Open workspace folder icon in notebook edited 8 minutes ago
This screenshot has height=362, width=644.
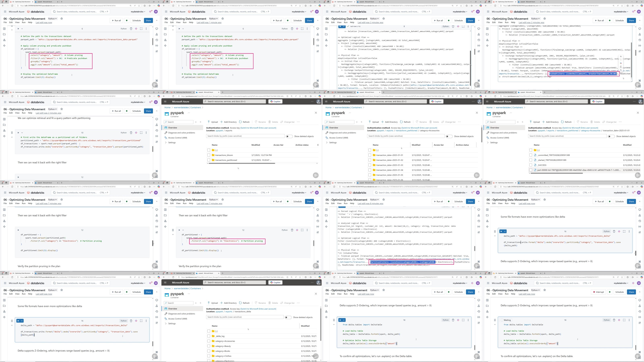pos(326,215)
